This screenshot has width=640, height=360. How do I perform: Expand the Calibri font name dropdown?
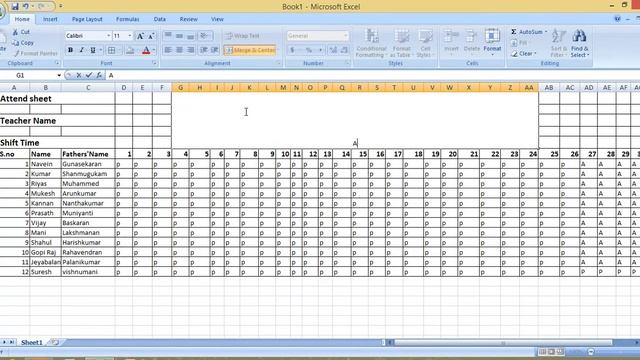[x=109, y=36]
